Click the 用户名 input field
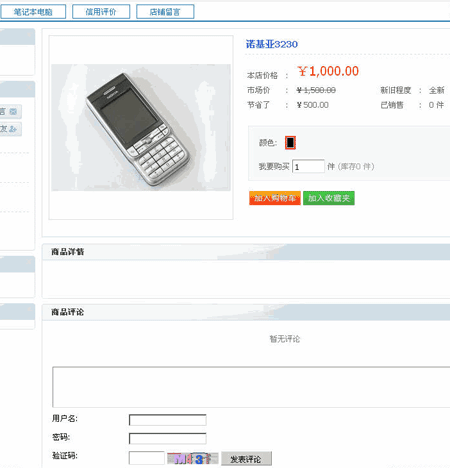Screen dimensions: 450x468 click(x=168, y=420)
